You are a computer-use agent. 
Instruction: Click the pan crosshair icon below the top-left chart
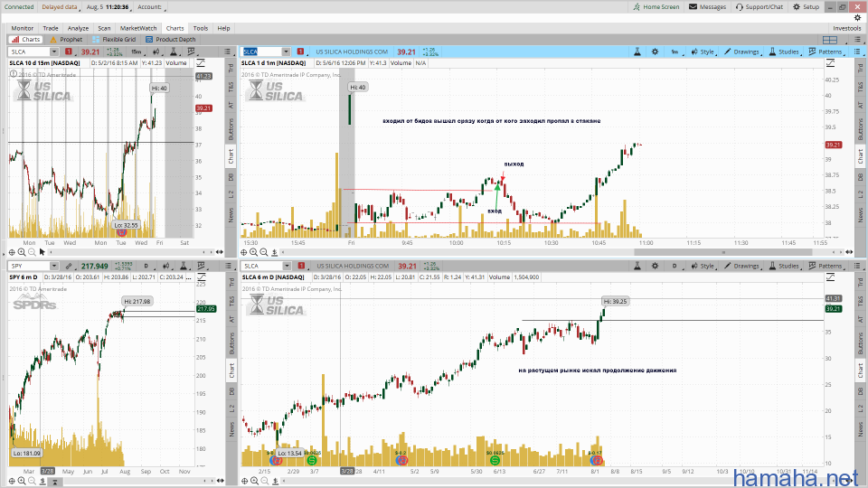pos(12,252)
